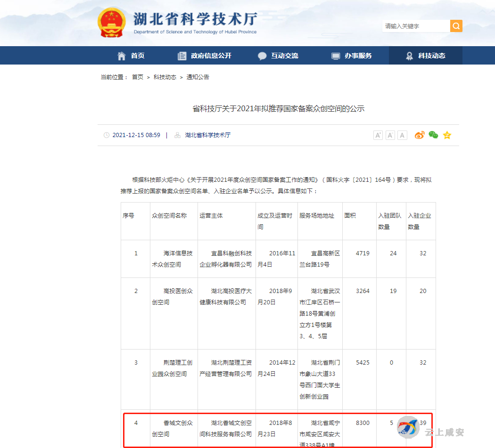495x448 pixels.
Task: Click cell 宜昌科融创科技企业孵化器有限公司
Action: click(x=226, y=259)
